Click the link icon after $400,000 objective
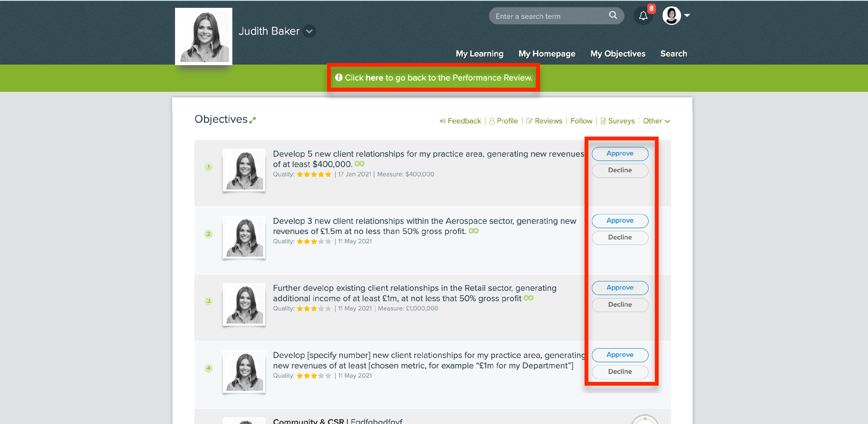Viewport: 868px width, 424px height. 360,164
